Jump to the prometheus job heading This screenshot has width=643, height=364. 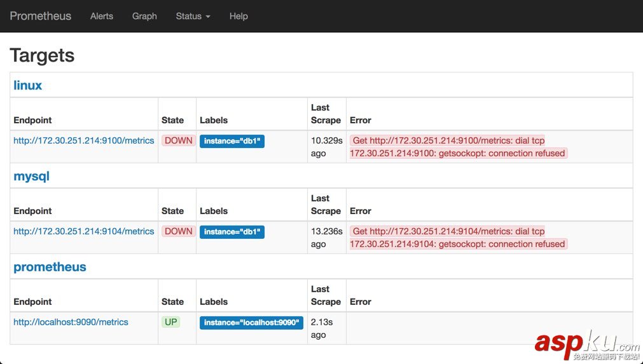coord(50,267)
